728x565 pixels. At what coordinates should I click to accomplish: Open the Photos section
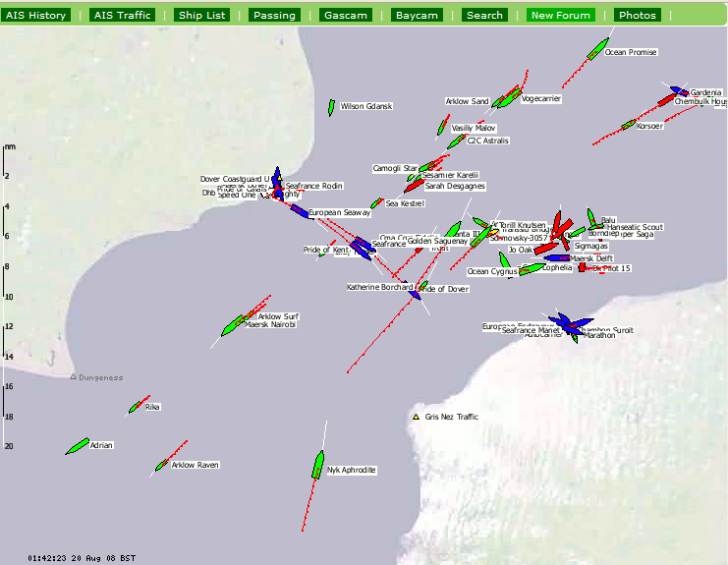638,16
